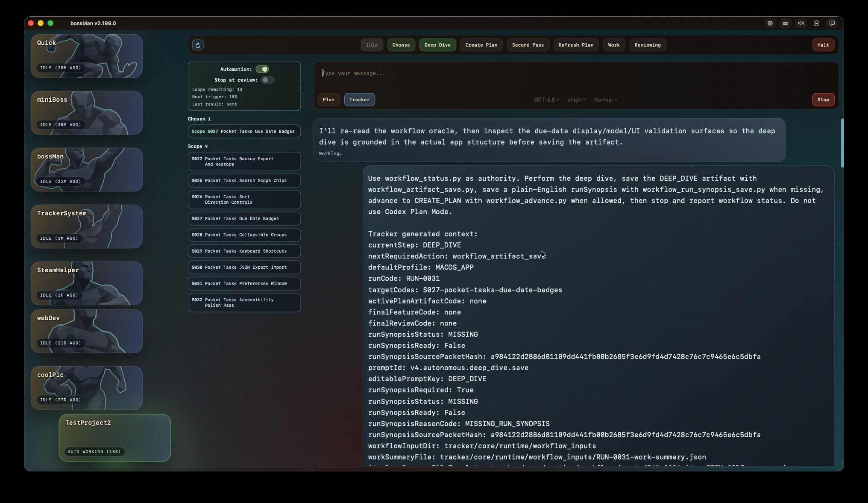Click the 'runSynopsisReasonCode: MISSING_RUN_SYNOPSIS' line
The height and width of the screenshot is (503, 868).
(459, 424)
